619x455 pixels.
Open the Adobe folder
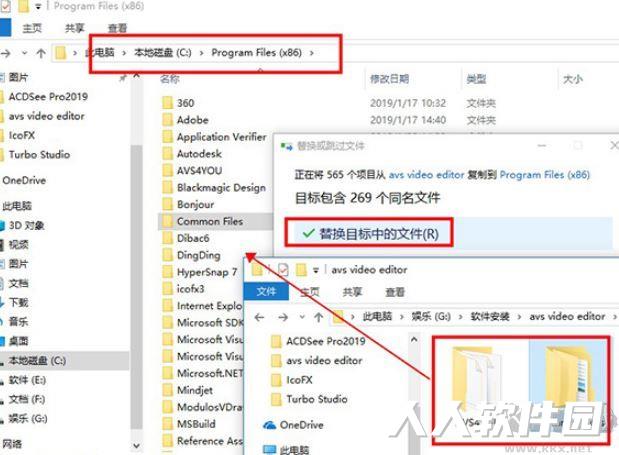click(192, 120)
